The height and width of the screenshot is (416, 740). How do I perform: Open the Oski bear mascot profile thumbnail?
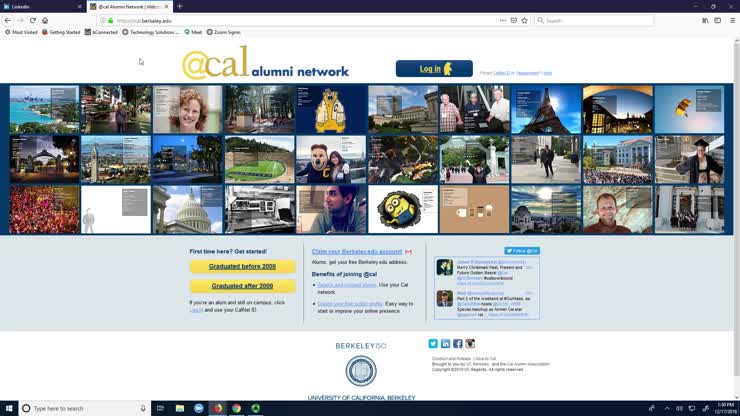tap(331, 110)
